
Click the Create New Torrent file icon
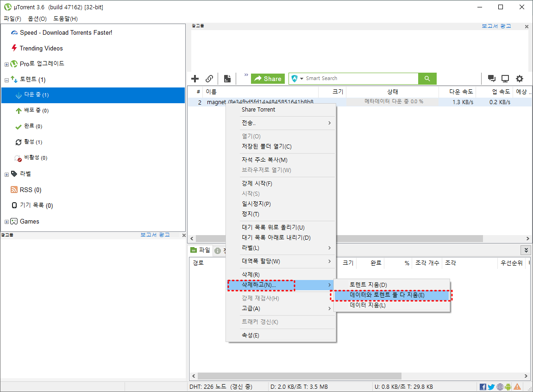pyautogui.click(x=227, y=79)
